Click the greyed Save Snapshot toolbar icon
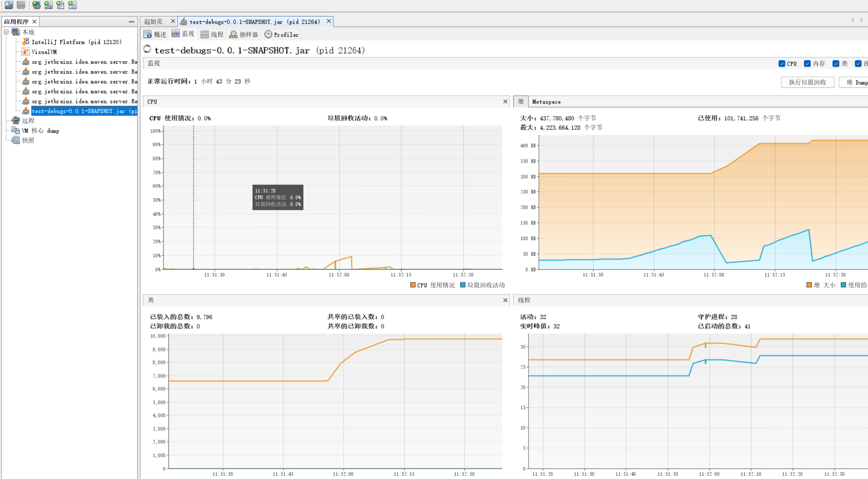 point(21,5)
